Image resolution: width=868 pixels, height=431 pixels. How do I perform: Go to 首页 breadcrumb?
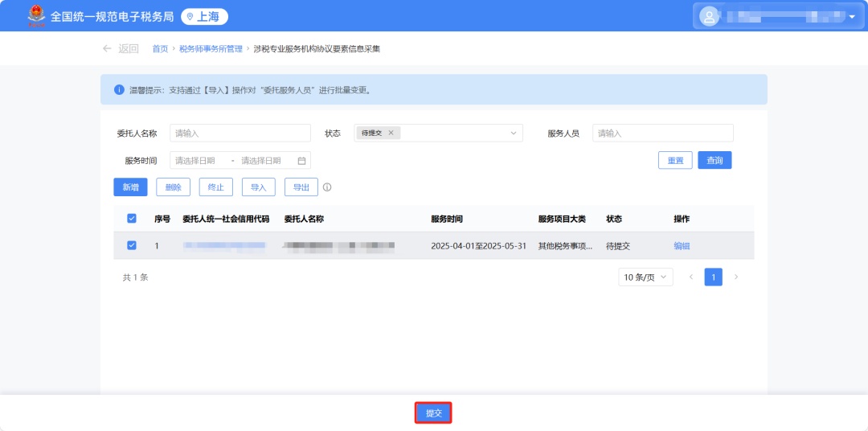pyautogui.click(x=160, y=48)
